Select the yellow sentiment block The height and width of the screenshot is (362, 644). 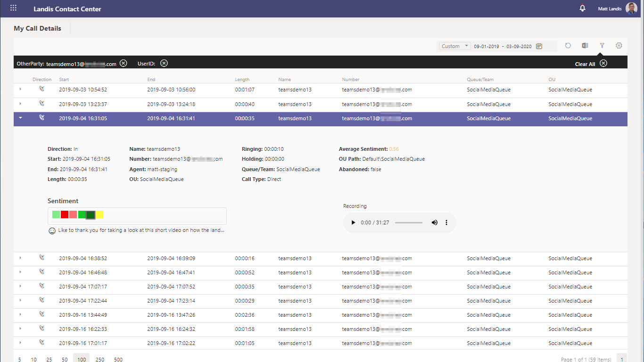click(99, 214)
